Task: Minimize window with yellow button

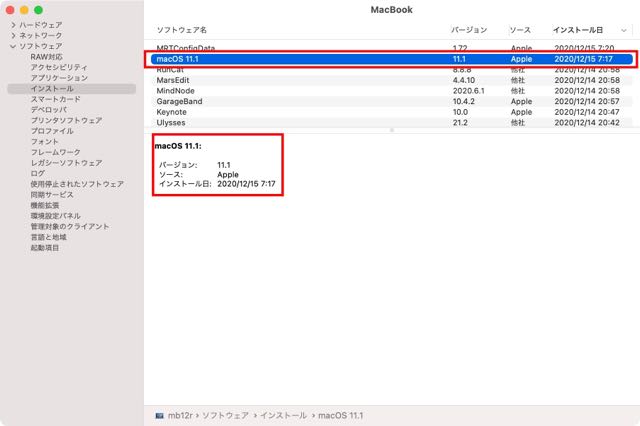Action: [x=24, y=10]
